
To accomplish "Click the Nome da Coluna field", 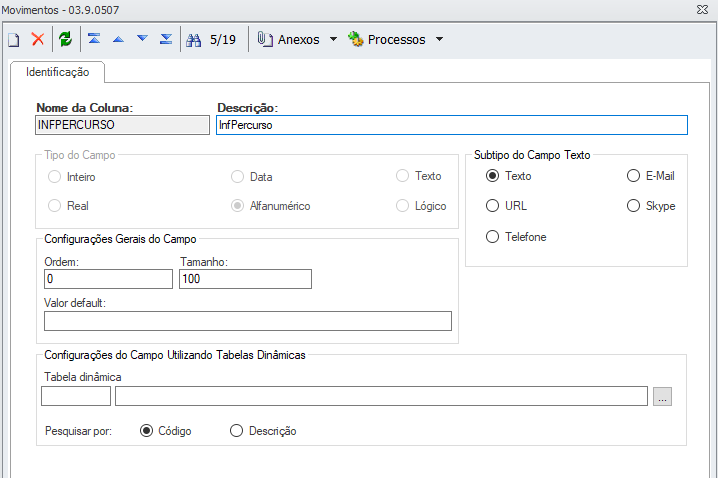I will (122, 125).
